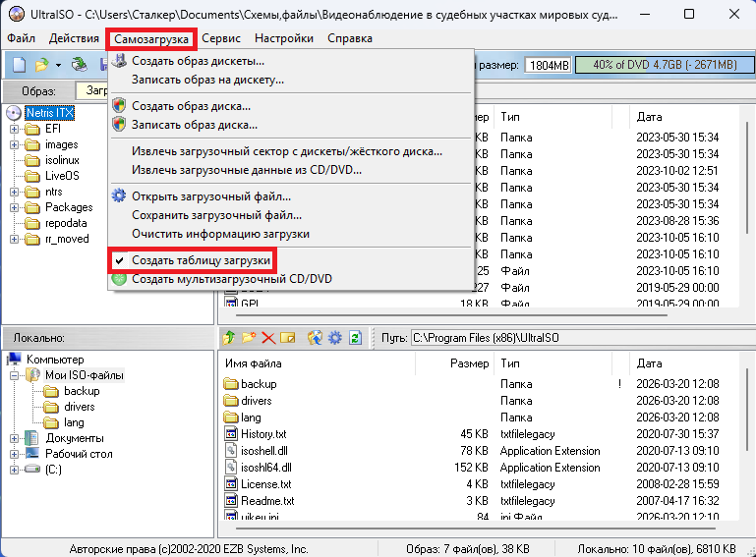Screen dimensions: 756x557
Task: Open the dropdown arrow next to Open icon
Action: [58, 65]
